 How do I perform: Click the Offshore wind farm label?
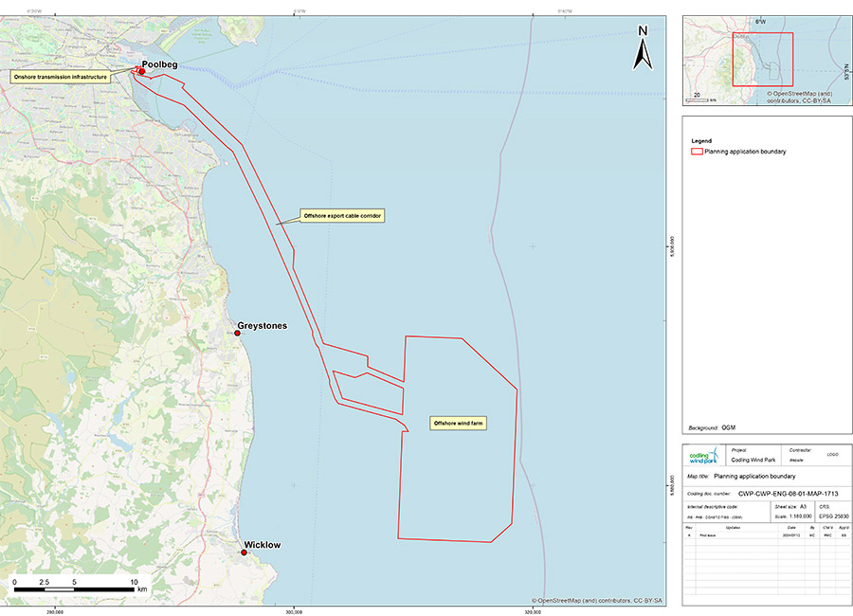pyautogui.click(x=459, y=423)
